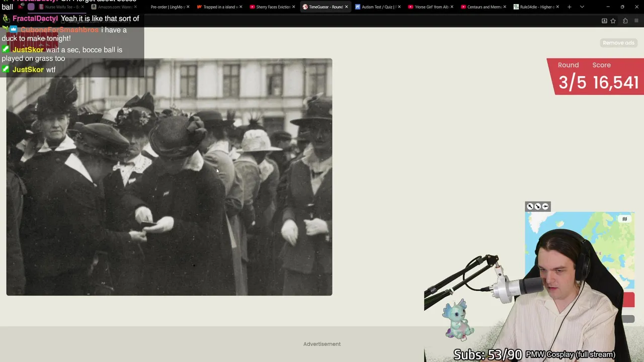Close the Trapped in a island tab
The height and width of the screenshot is (362, 644).
(240, 7)
